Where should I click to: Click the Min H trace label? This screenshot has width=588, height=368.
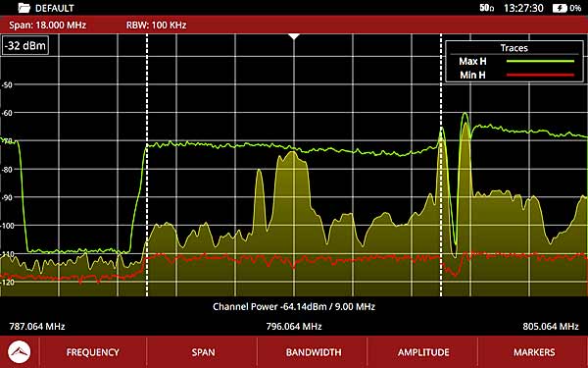pos(472,76)
